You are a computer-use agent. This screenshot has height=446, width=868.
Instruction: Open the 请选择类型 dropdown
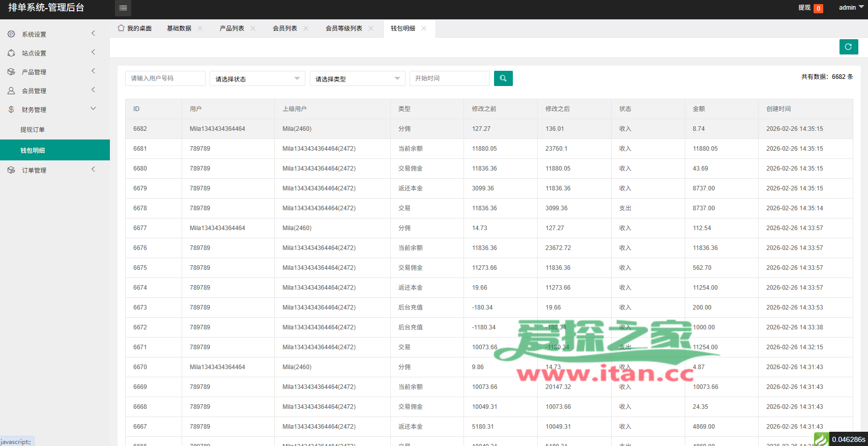point(357,78)
